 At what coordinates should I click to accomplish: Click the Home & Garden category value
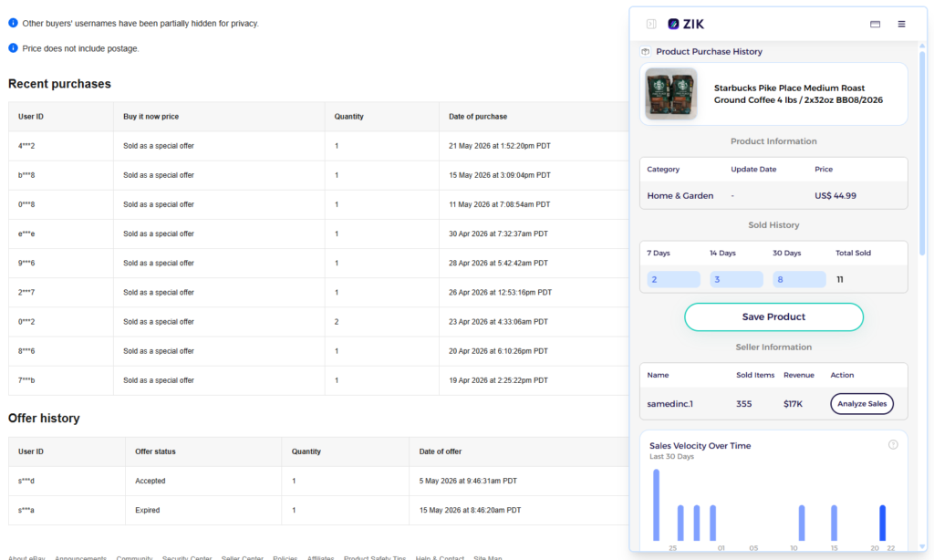click(680, 195)
